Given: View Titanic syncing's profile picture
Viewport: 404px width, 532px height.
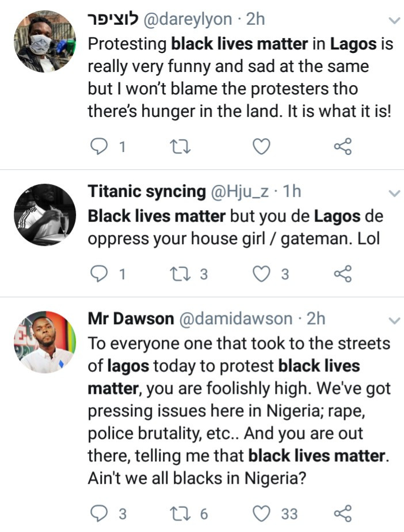Looking at the screenshot, I should (45, 214).
